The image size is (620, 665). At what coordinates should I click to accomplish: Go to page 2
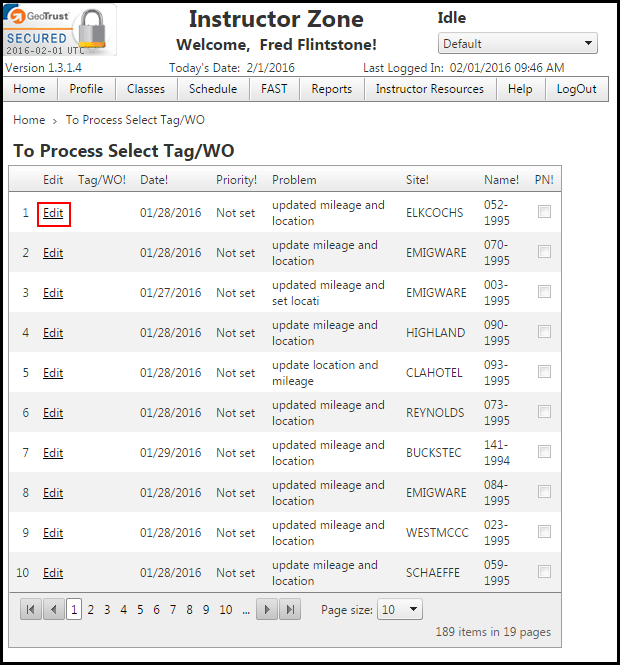point(90,610)
